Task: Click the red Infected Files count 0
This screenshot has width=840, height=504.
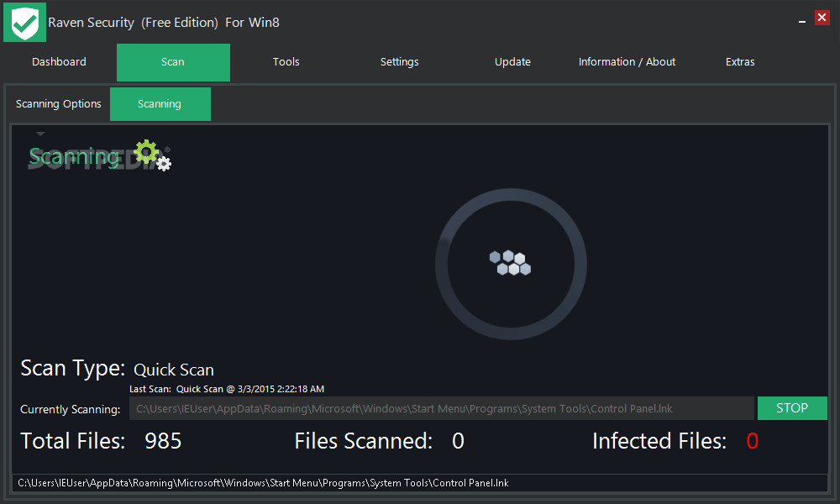Action: click(752, 441)
